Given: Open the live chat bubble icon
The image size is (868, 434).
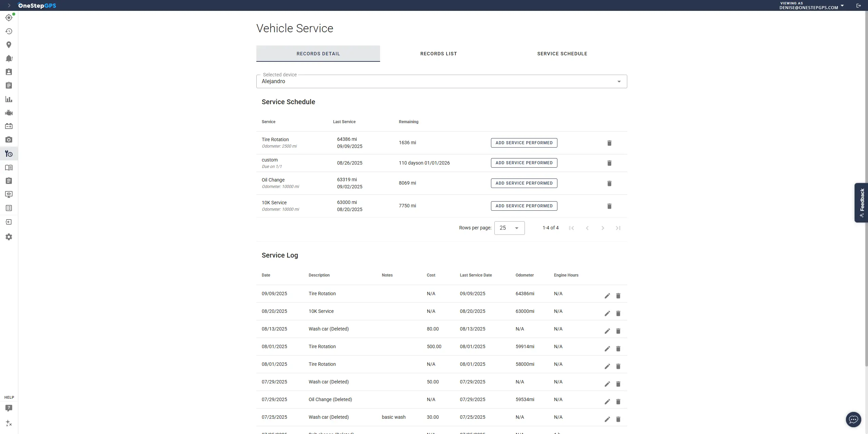Looking at the screenshot, I should pos(853,419).
